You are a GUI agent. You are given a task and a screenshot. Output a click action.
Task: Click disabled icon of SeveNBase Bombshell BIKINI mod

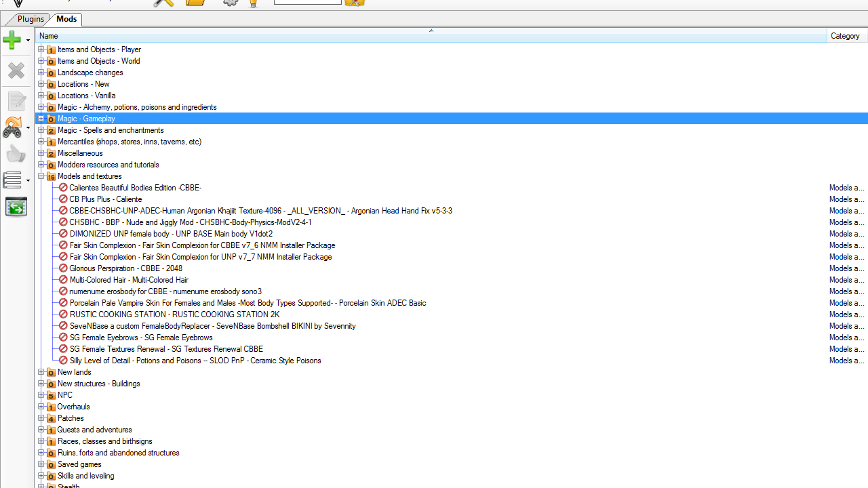point(63,326)
